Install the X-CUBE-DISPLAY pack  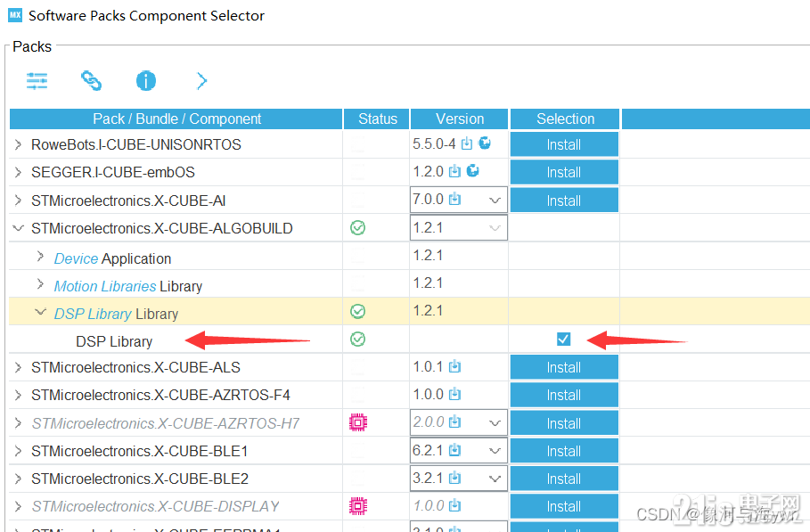tap(564, 507)
